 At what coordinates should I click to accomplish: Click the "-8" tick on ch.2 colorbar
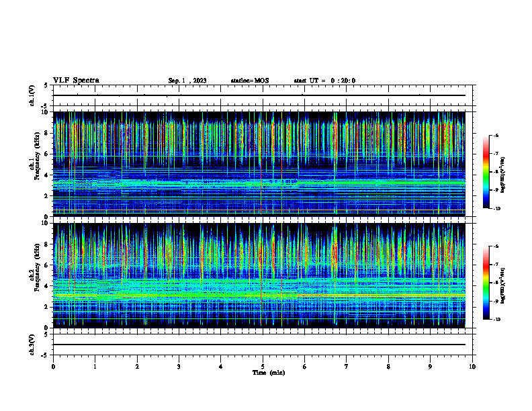[496, 283]
